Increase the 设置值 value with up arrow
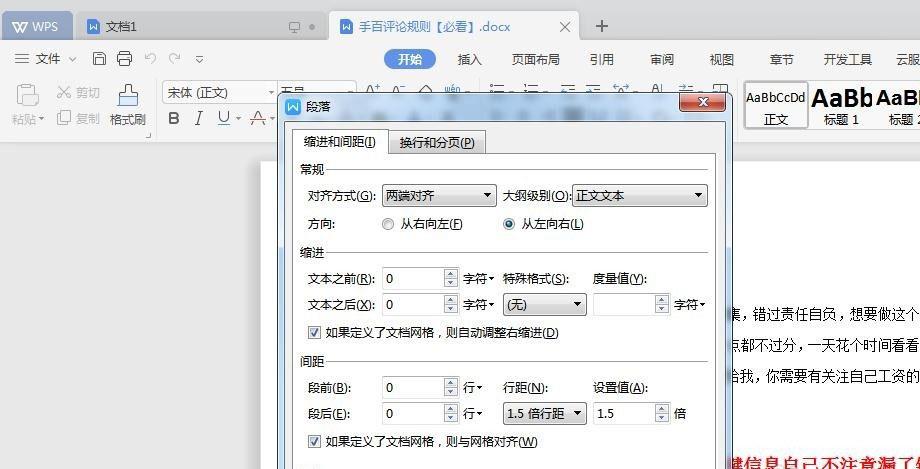920x469 pixels. click(x=662, y=409)
